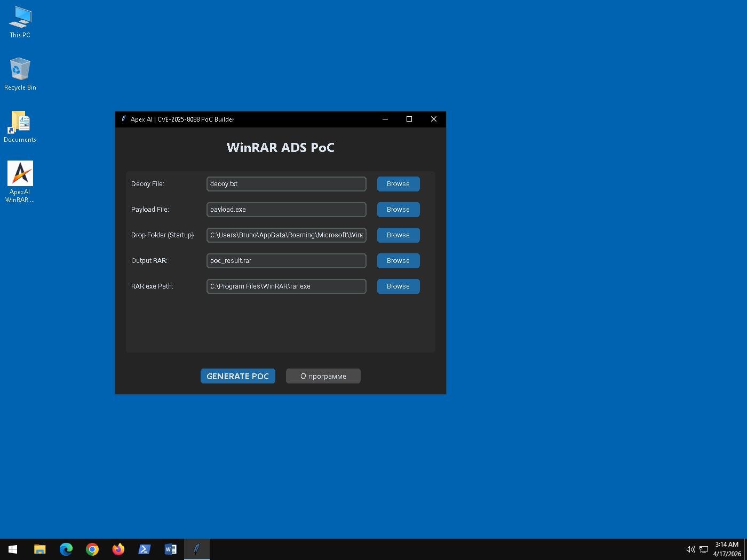Select the Documents shortcut on the desktop

[20, 127]
